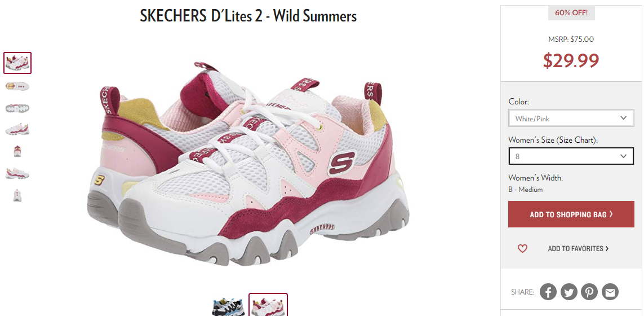Click arrow on Add to Shopping Bag
The height and width of the screenshot is (316, 644).
point(611,214)
